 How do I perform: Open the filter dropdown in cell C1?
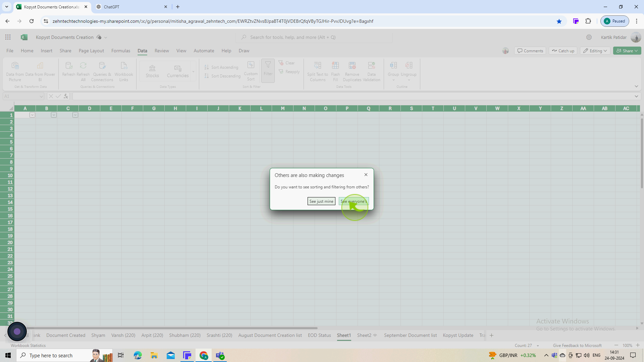click(x=75, y=115)
